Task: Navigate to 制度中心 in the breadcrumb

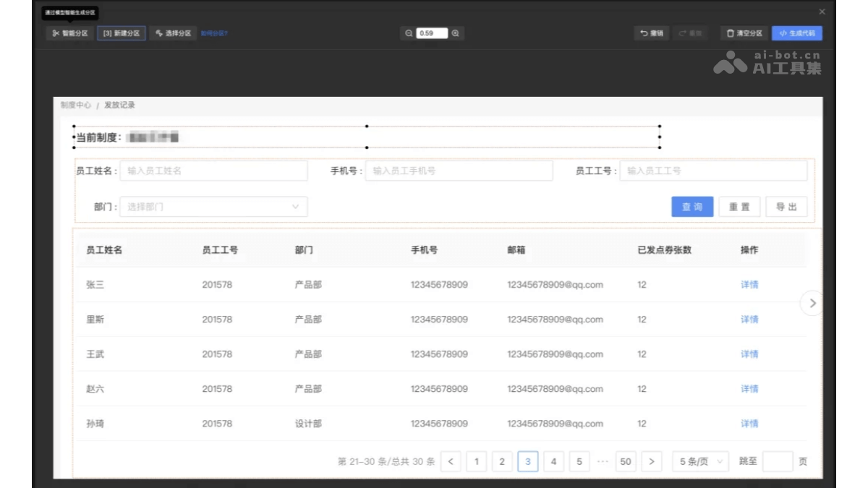Action: (75, 105)
